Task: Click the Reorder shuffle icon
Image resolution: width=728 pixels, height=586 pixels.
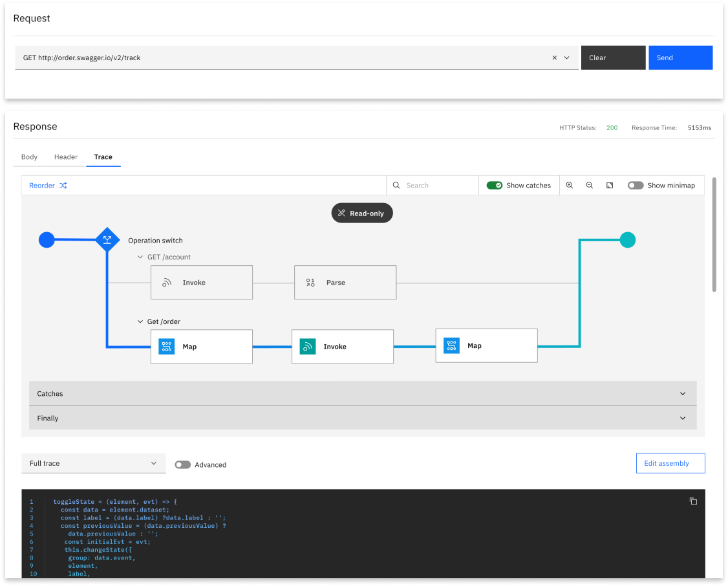Action: click(x=63, y=185)
